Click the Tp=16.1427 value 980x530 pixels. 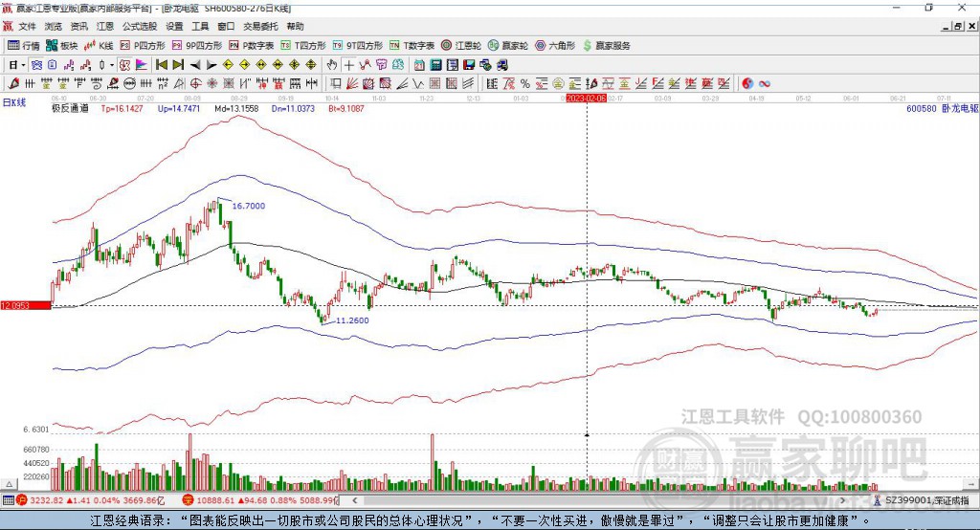(x=122, y=108)
